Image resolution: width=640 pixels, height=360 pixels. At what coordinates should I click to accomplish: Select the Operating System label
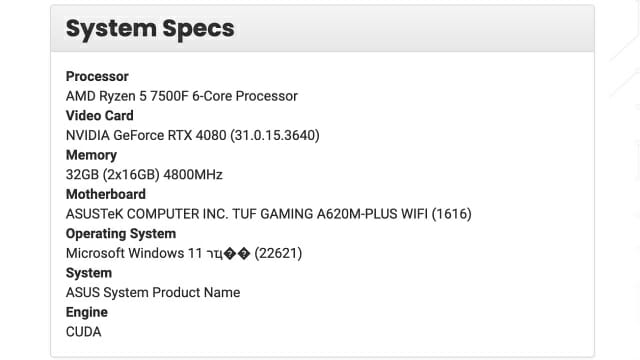(121, 233)
